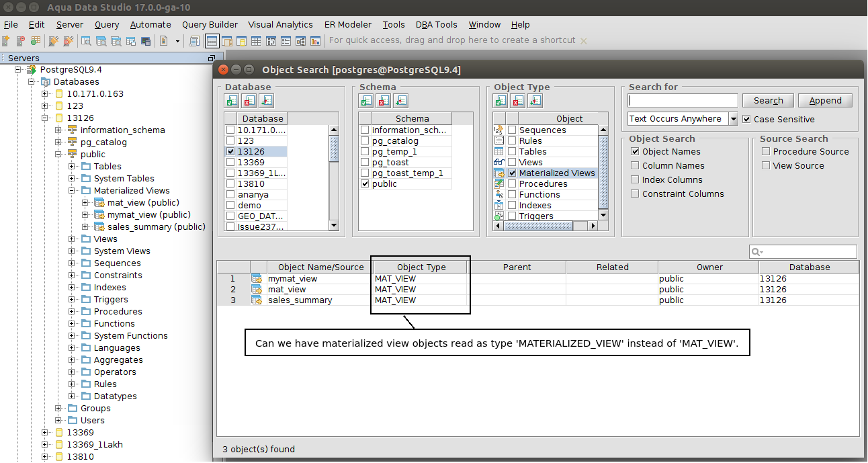Viewport: 868px width, 463px height.
Task: Open the Automate menu
Action: click(x=150, y=24)
